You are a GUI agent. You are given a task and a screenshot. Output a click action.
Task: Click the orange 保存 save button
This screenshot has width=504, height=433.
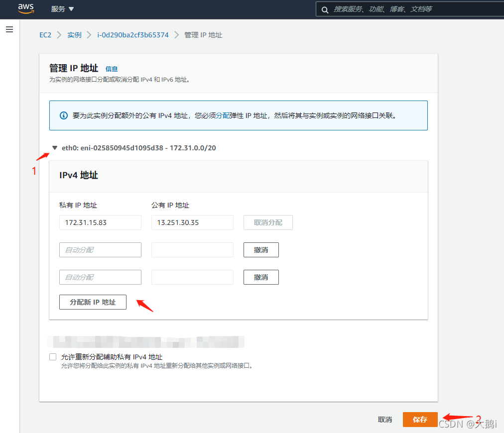[x=420, y=420]
